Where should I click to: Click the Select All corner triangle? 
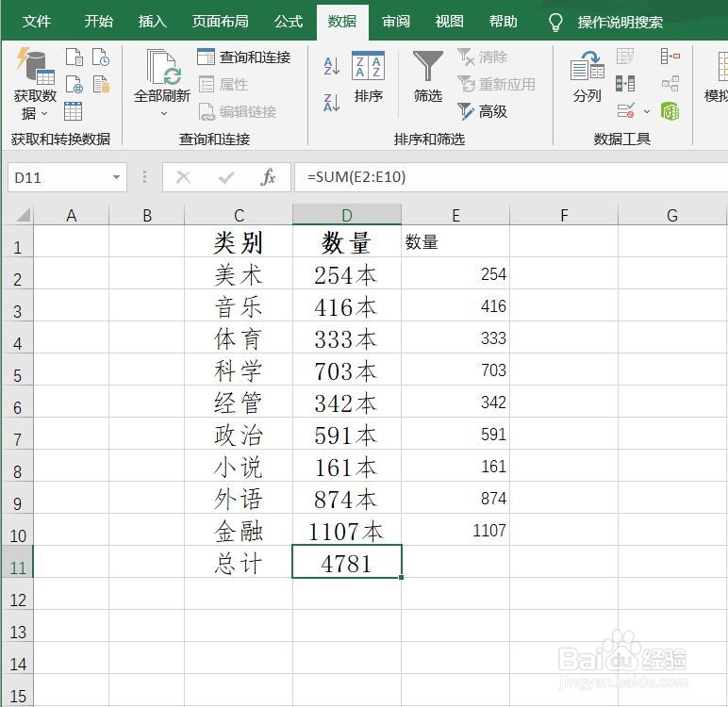24,215
